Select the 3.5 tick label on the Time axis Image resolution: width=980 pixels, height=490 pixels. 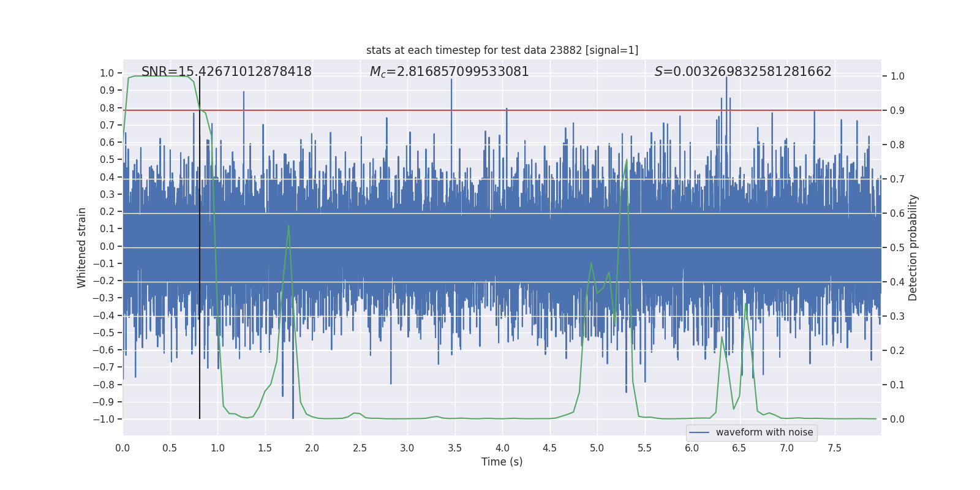pos(454,448)
